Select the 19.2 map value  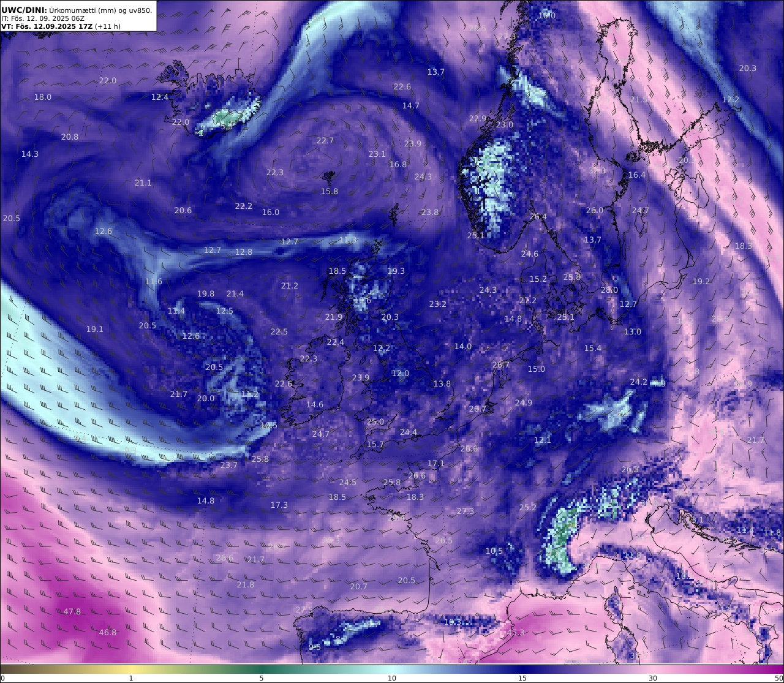click(701, 282)
